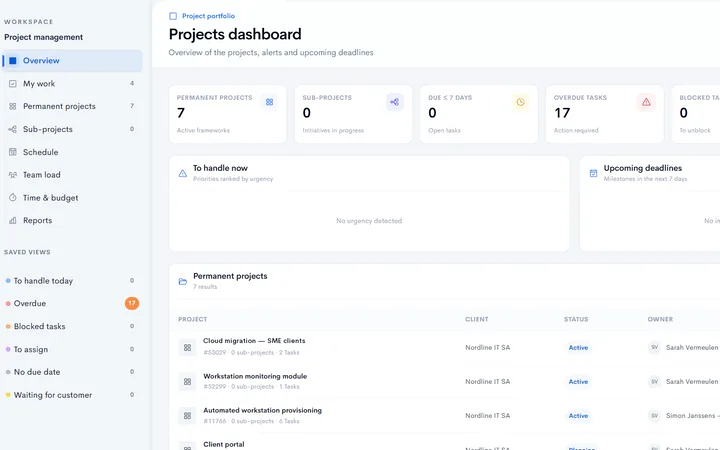Click the Overview square icon in sidebar

13,61
